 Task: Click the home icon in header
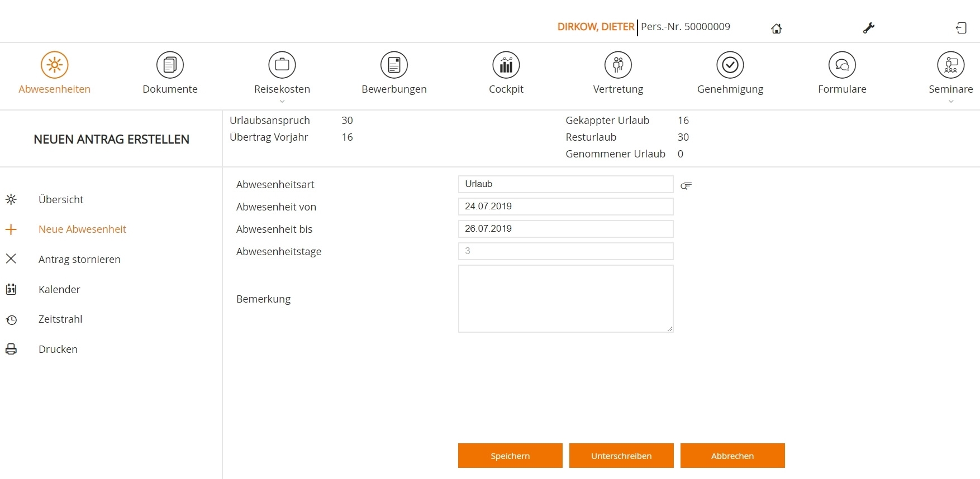tap(776, 28)
